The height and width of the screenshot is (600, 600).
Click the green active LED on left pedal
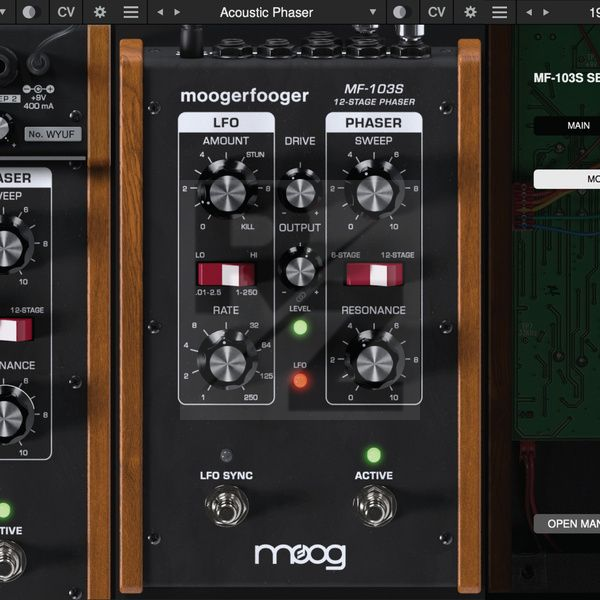click(5, 510)
